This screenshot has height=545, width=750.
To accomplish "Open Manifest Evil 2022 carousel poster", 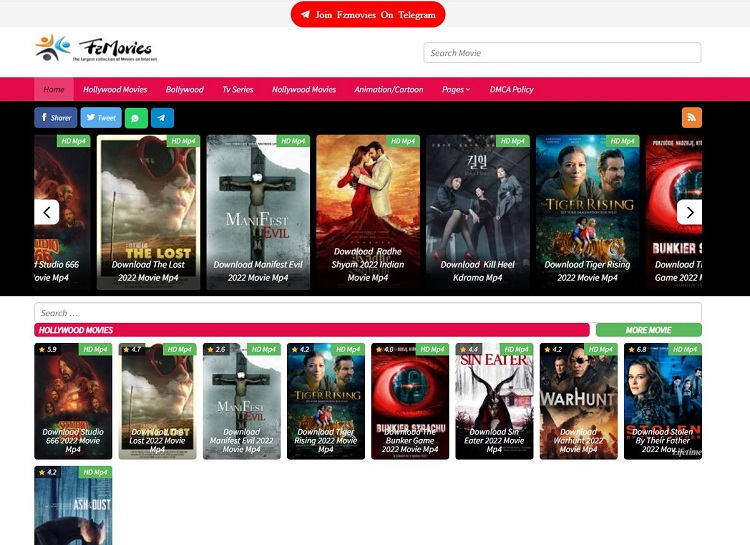I will pos(258,212).
